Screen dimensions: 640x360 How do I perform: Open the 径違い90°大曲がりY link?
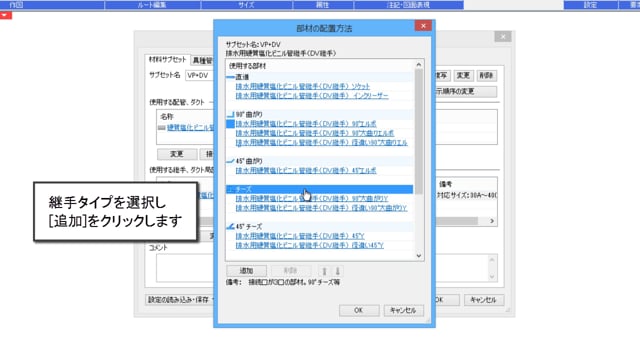click(x=321, y=208)
